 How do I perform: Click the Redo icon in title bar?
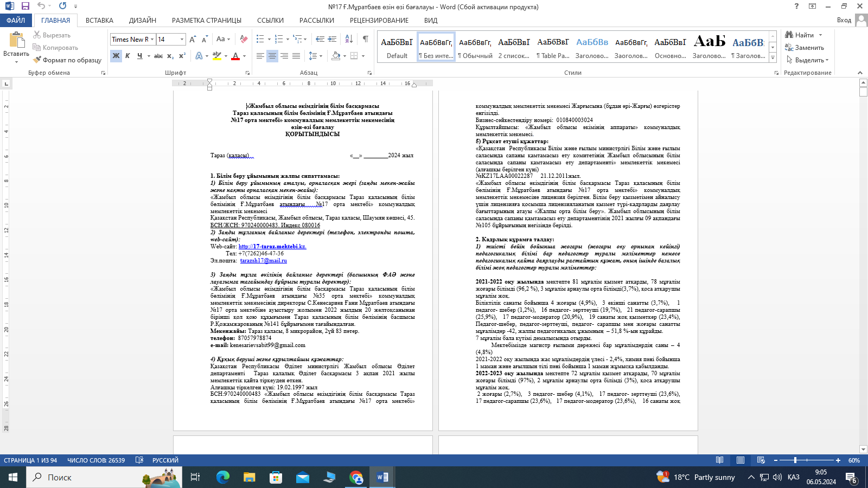62,6
